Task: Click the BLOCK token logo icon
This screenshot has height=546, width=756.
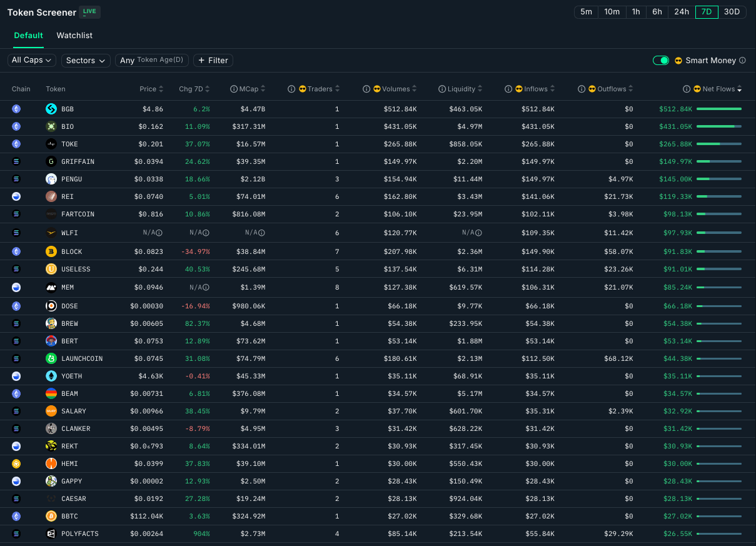Action: click(x=51, y=251)
